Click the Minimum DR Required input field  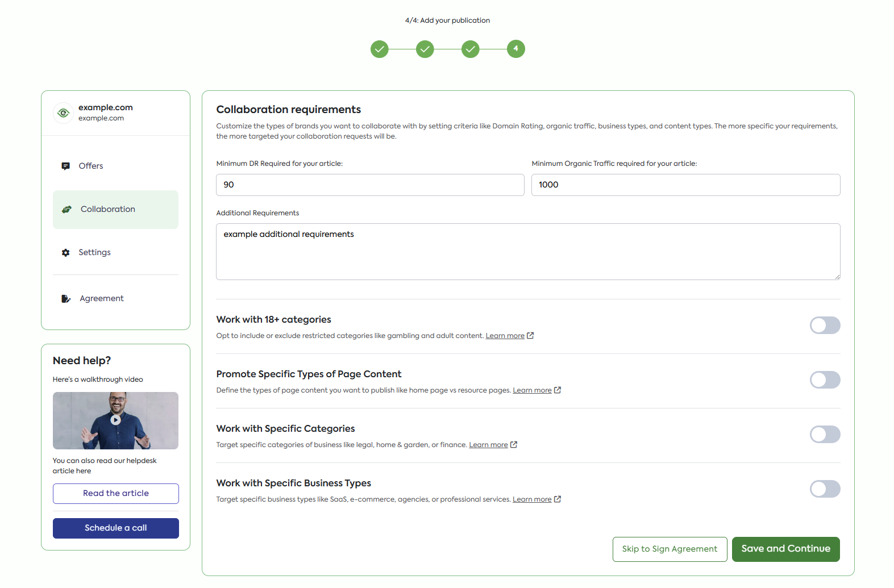[x=370, y=185]
